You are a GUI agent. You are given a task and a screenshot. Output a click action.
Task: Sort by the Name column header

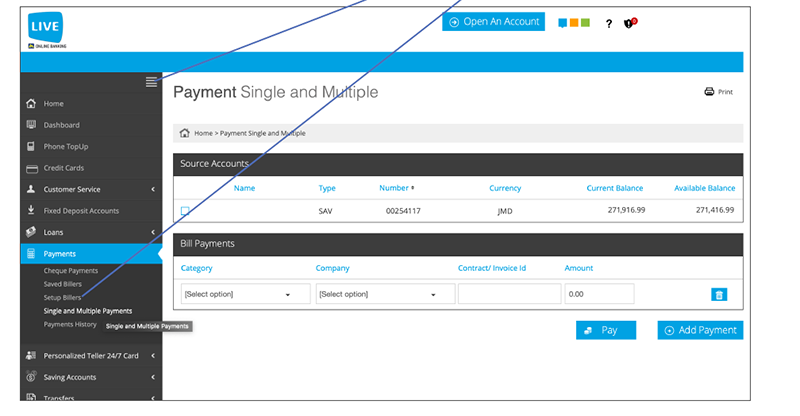pos(244,188)
